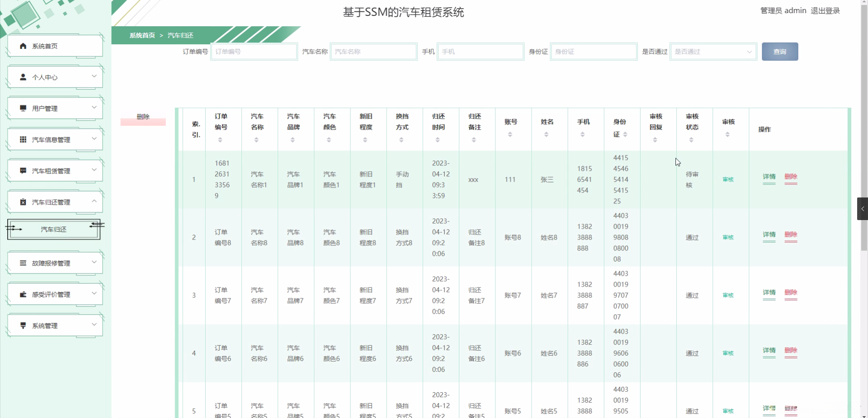
Task: Click 审核 for the 姓名7 row
Action: coord(728,295)
